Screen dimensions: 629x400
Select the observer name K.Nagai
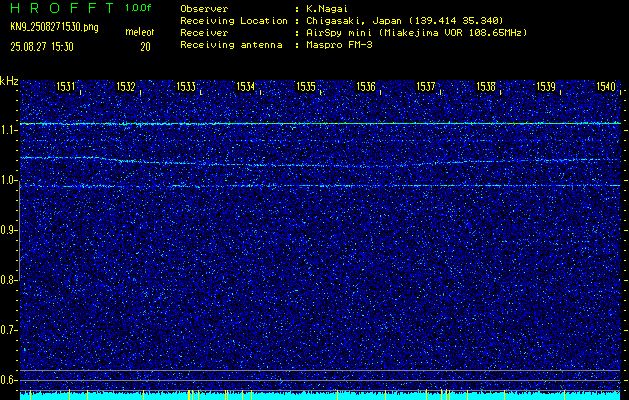coord(328,9)
